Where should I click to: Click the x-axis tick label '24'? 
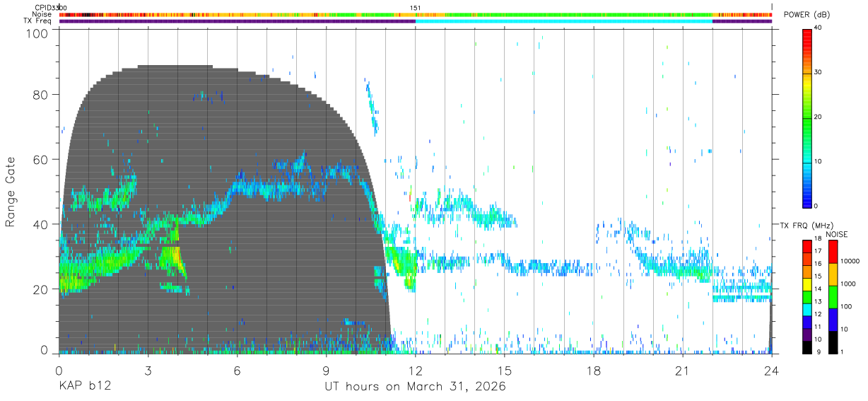[771, 371]
